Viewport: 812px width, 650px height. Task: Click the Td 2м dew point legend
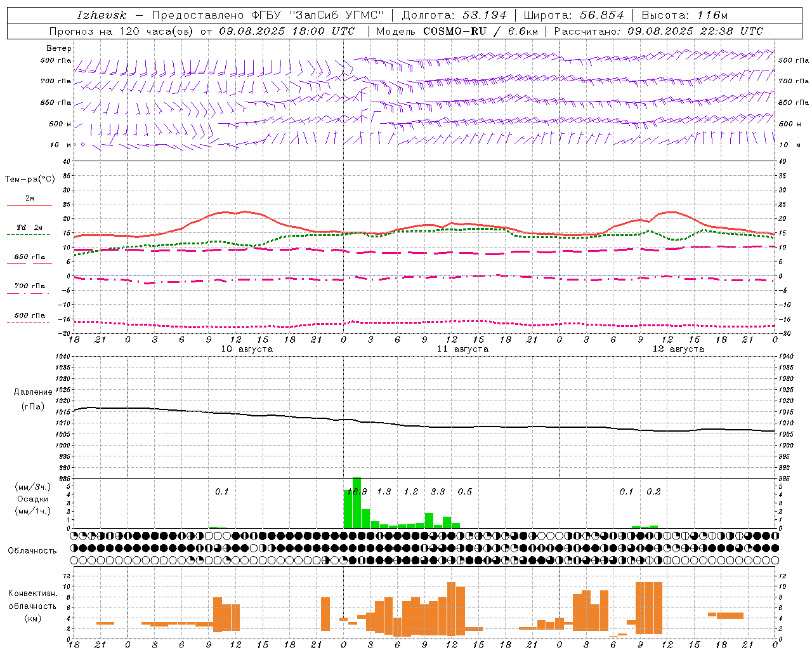click(x=30, y=227)
